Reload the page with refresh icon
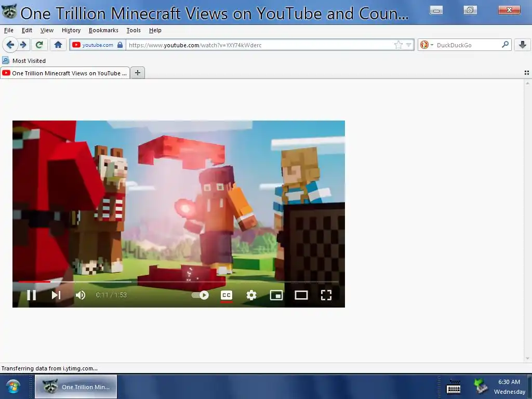This screenshot has width=532, height=399. (39, 45)
